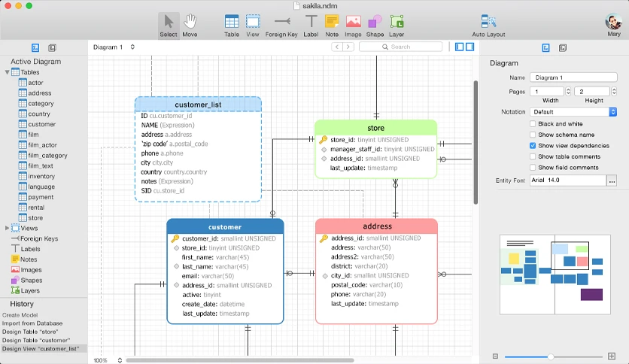Select the Shape tool
This screenshot has width=629, height=364.
[x=375, y=26]
